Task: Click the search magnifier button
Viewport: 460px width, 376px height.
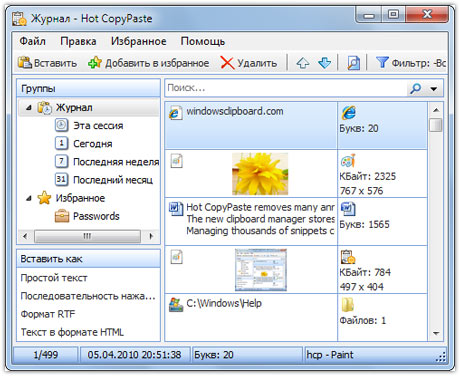Action: coord(415,88)
